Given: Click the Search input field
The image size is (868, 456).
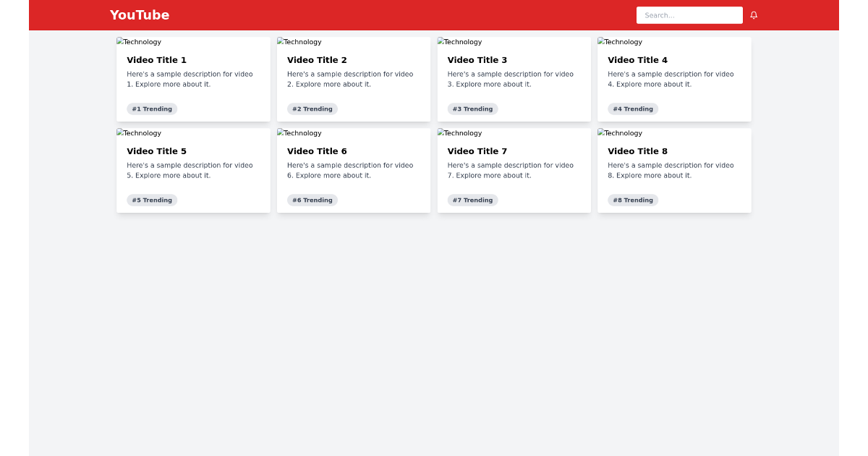Looking at the screenshot, I should pos(689,15).
